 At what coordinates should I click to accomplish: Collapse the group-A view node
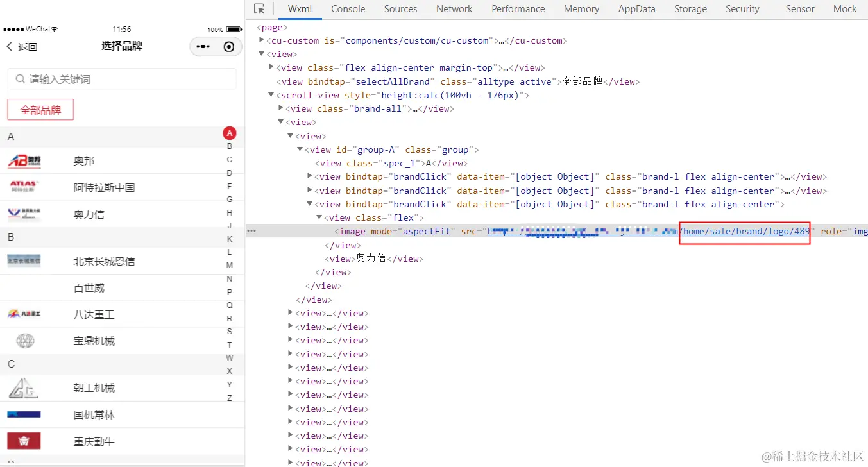point(300,149)
